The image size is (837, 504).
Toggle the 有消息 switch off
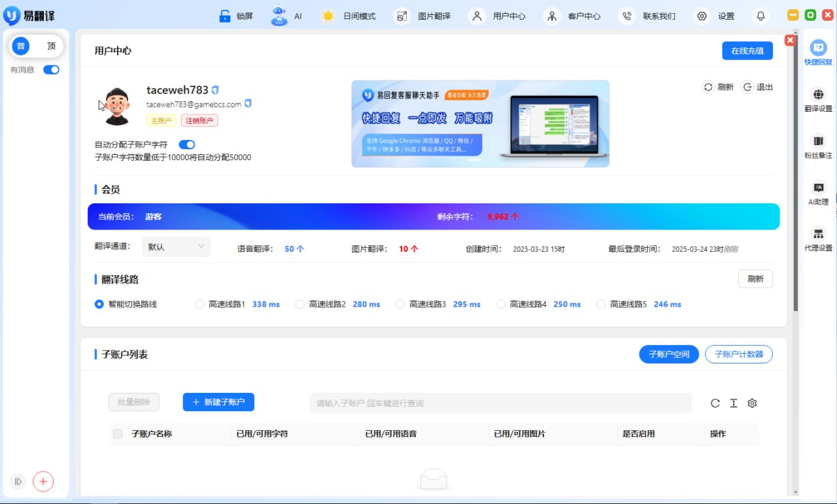click(x=51, y=69)
